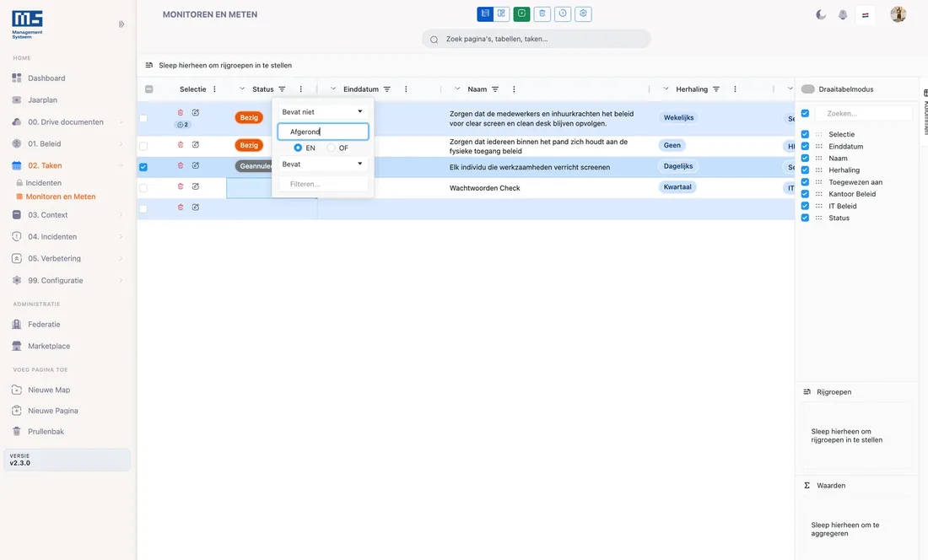Image resolution: width=928 pixels, height=560 pixels.
Task: Uncheck the Einddatum column checkbox
Action: tap(805, 146)
